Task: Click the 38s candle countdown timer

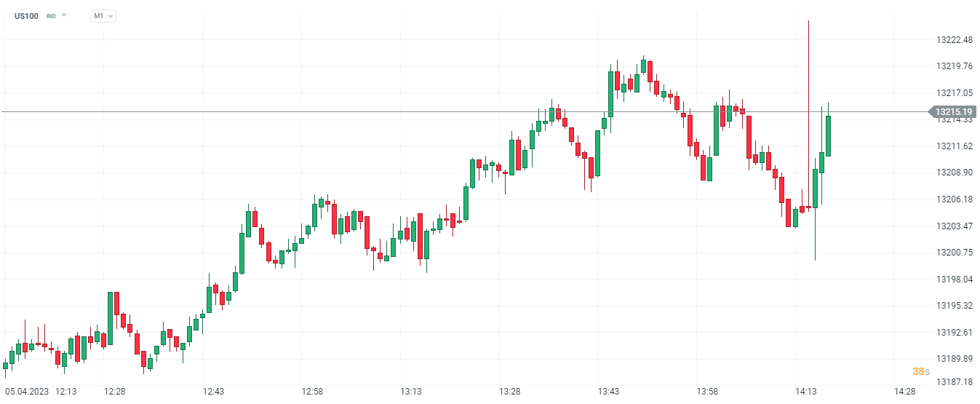Action: [x=921, y=372]
